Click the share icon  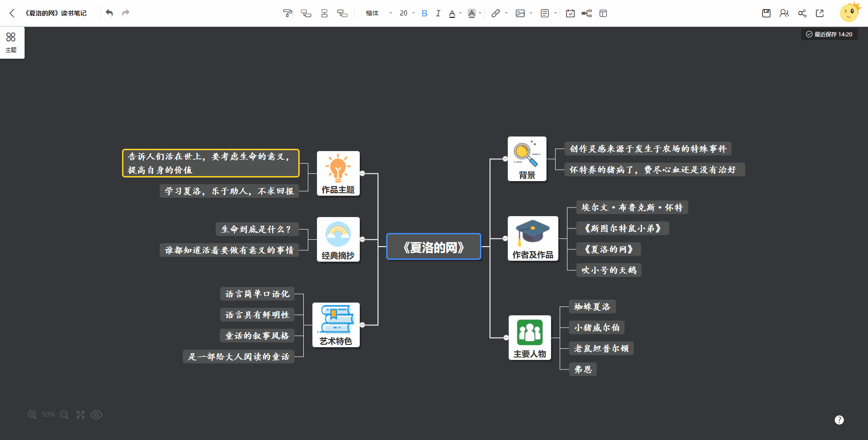point(802,13)
